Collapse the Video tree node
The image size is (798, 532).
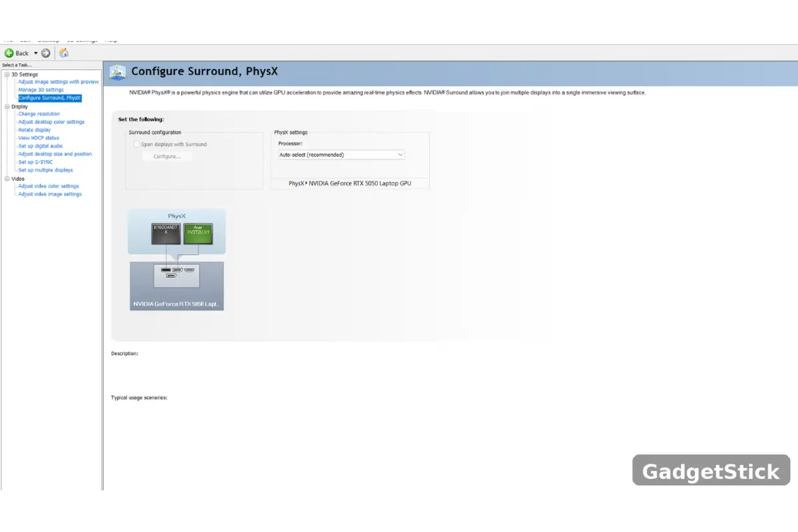(x=7, y=179)
